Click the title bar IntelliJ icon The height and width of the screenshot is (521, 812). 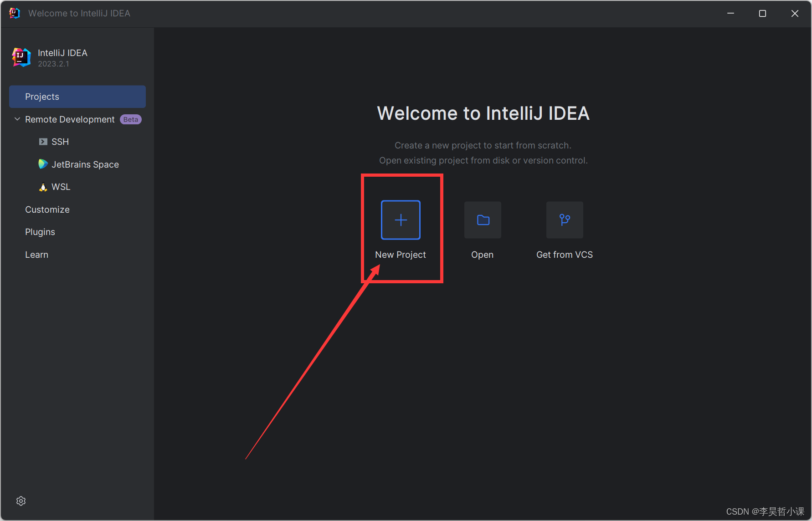coord(15,13)
